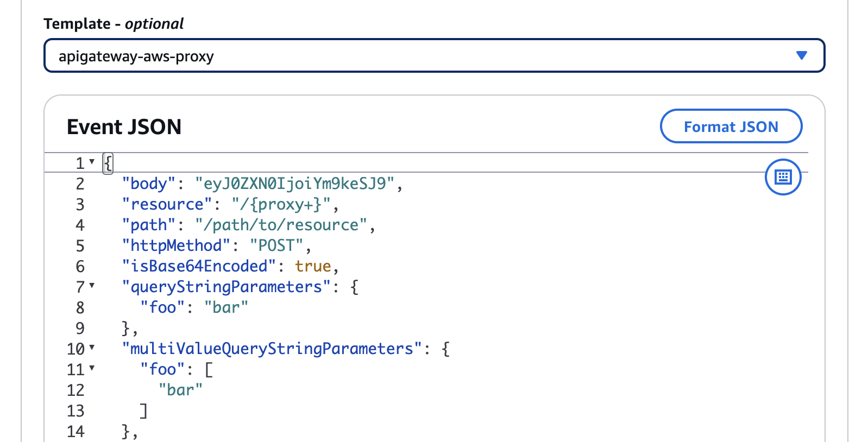The image size is (868, 442).
Task: Collapse multiValueQueryStringParameters fold on line 10
Action: click(92, 348)
